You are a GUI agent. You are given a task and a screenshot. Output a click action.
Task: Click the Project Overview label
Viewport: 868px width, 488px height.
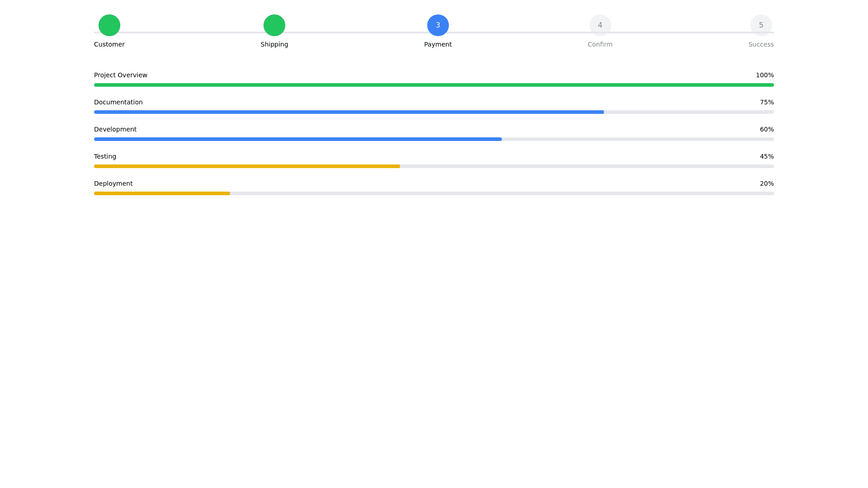pyautogui.click(x=121, y=75)
